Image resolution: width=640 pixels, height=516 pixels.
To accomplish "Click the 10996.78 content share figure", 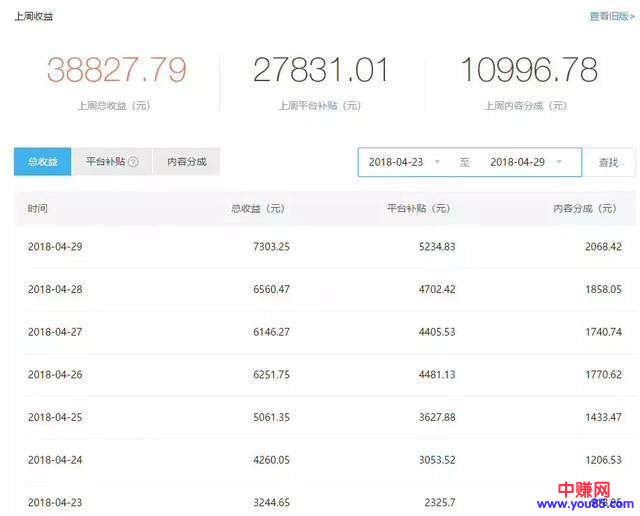I will 528,71.
